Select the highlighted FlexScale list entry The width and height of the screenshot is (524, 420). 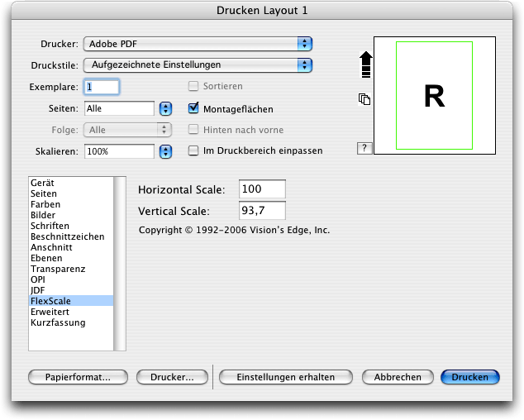coord(71,301)
